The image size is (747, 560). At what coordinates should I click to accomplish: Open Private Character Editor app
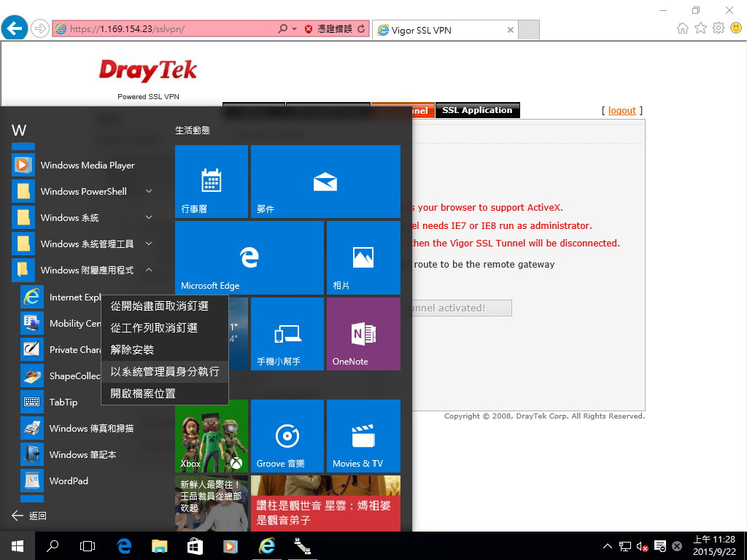coord(61,349)
